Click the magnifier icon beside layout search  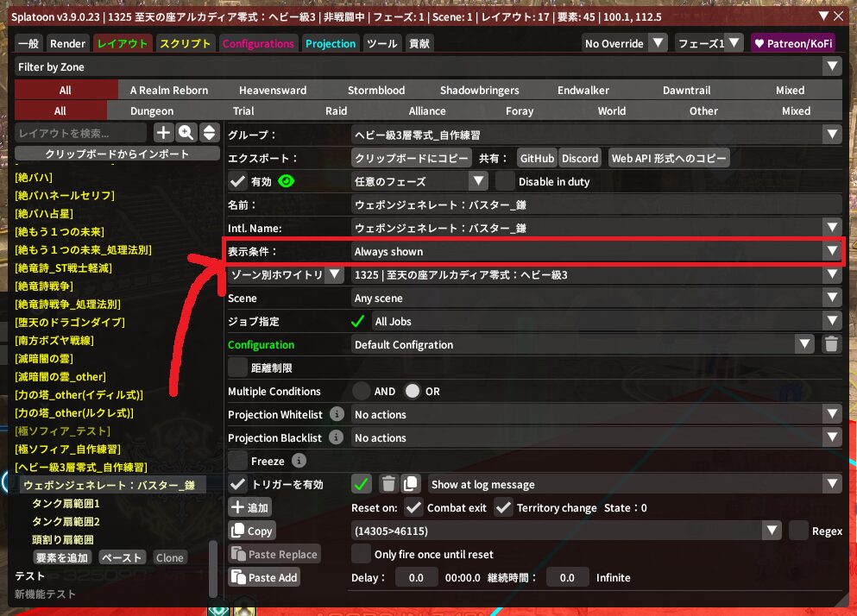coord(186,132)
